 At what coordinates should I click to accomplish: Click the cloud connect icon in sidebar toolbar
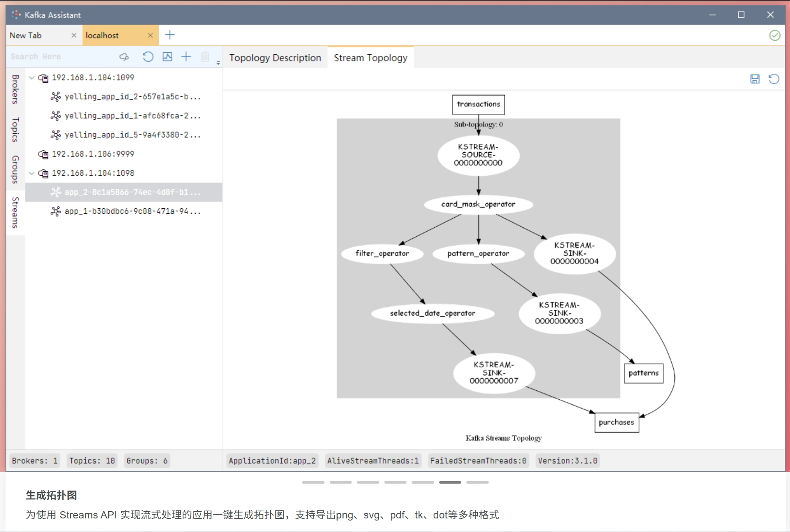pyautogui.click(x=124, y=57)
